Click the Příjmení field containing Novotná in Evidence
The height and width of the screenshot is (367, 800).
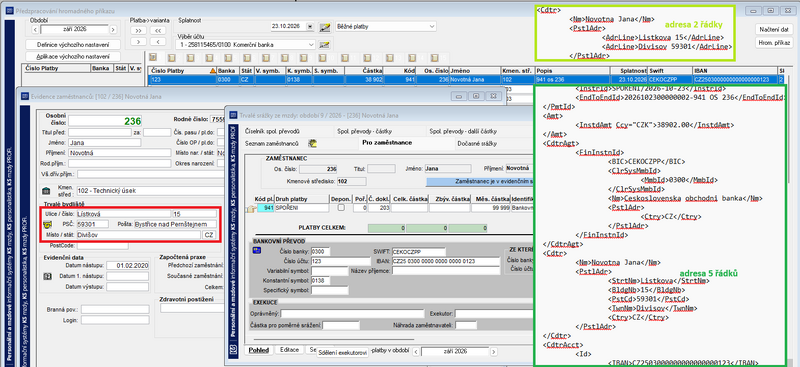click(119, 153)
